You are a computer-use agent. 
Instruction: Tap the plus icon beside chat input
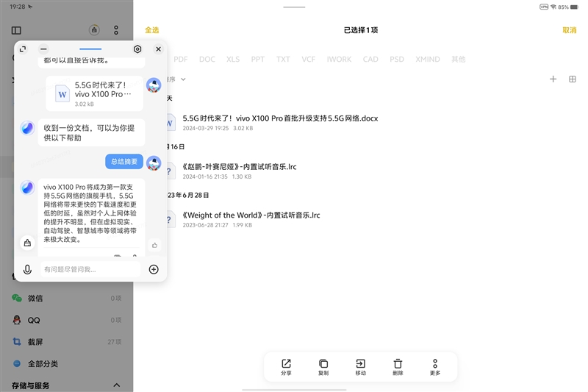[154, 269]
